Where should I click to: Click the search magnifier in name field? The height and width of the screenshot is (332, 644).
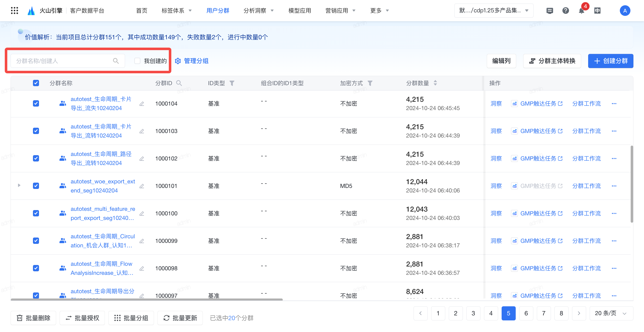(x=116, y=61)
